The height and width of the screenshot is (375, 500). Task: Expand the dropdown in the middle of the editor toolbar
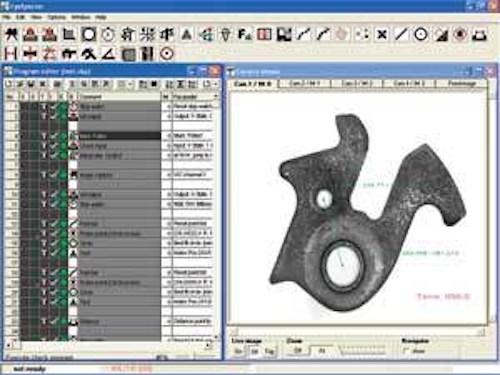(130, 84)
